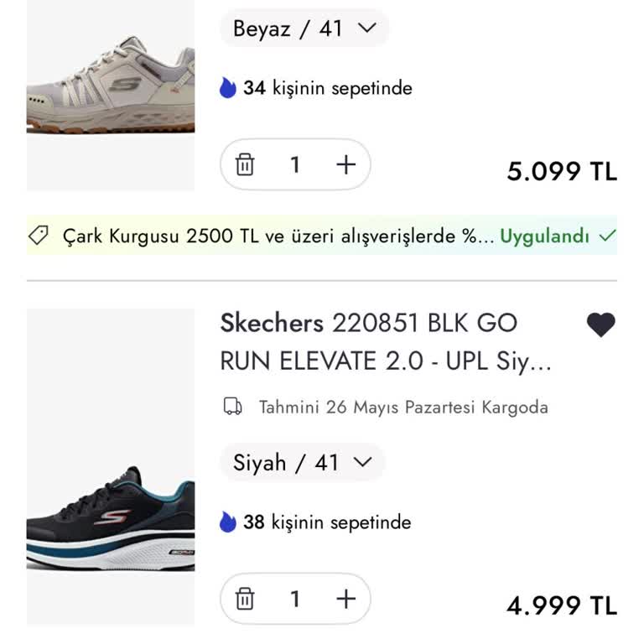Open the Çark Kurgusu 2500 TL campaign text
The width and height of the screenshot is (644, 644).
pyautogui.click(x=278, y=236)
